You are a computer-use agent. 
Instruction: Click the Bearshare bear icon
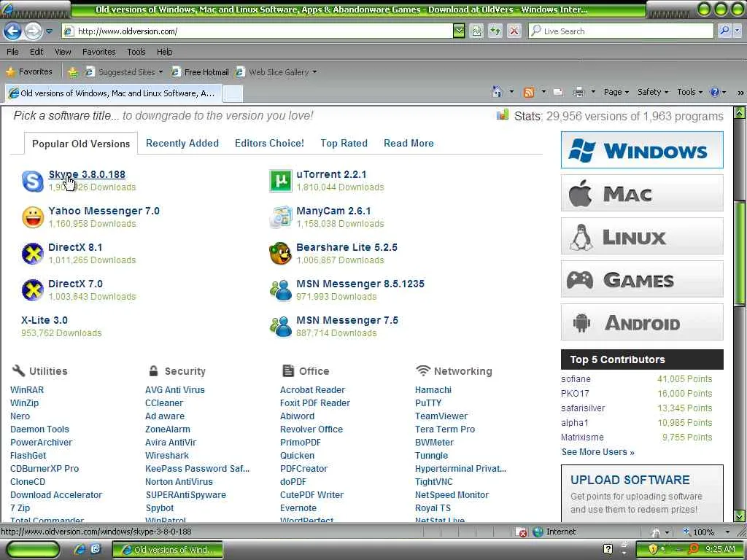(x=281, y=253)
